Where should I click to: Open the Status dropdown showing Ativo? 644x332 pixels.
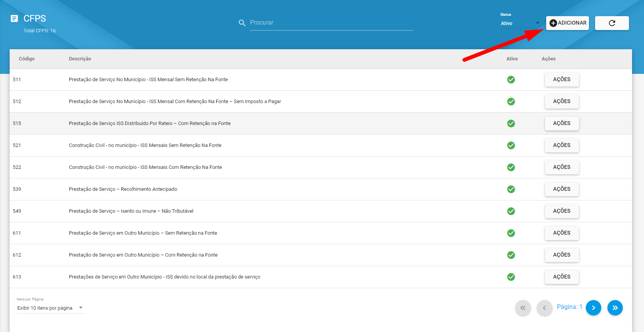click(520, 23)
